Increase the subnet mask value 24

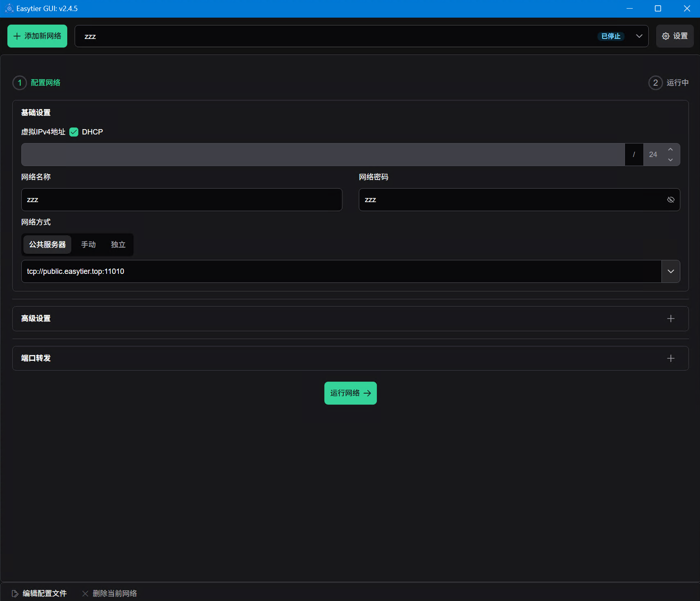[670, 150]
